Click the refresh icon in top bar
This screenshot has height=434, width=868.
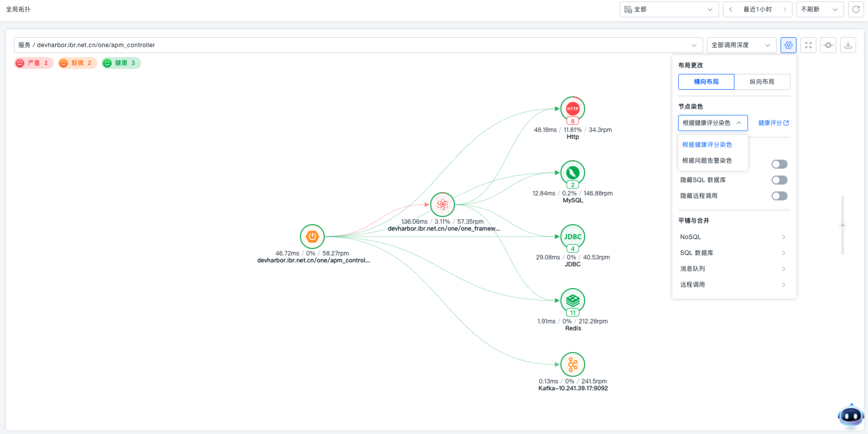(x=856, y=9)
